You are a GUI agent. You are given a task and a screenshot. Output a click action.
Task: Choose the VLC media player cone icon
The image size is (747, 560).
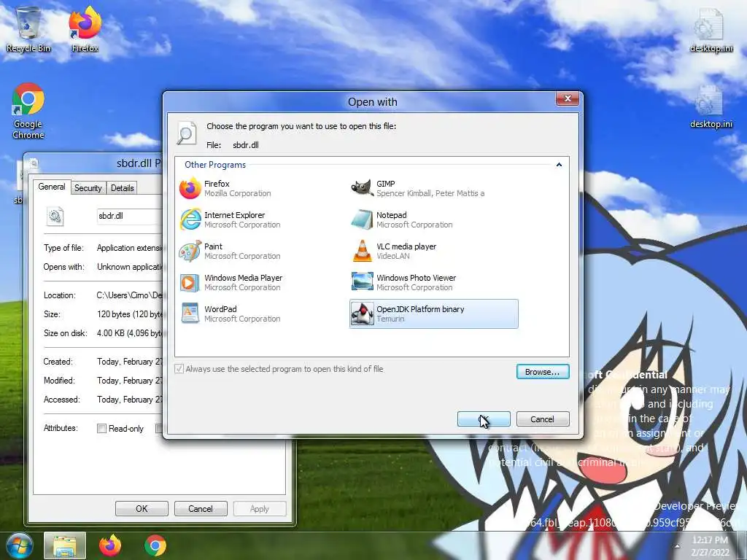click(x=362, y=251)
